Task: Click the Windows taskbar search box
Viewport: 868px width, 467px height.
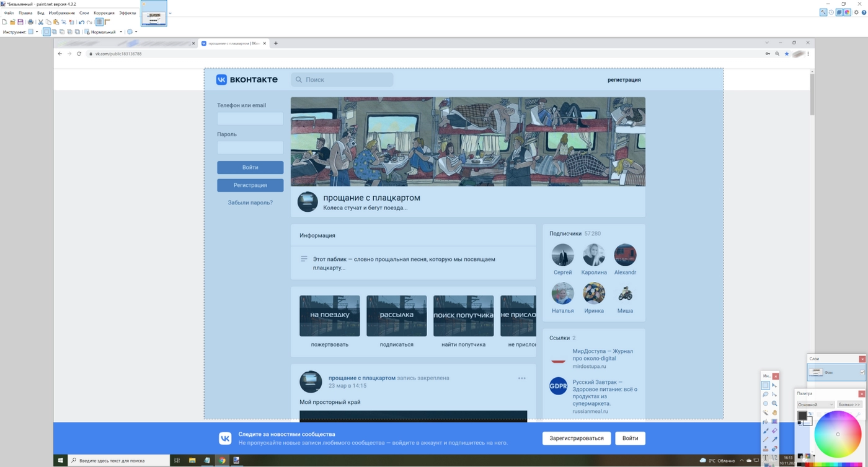Action: tap(118, 460)
